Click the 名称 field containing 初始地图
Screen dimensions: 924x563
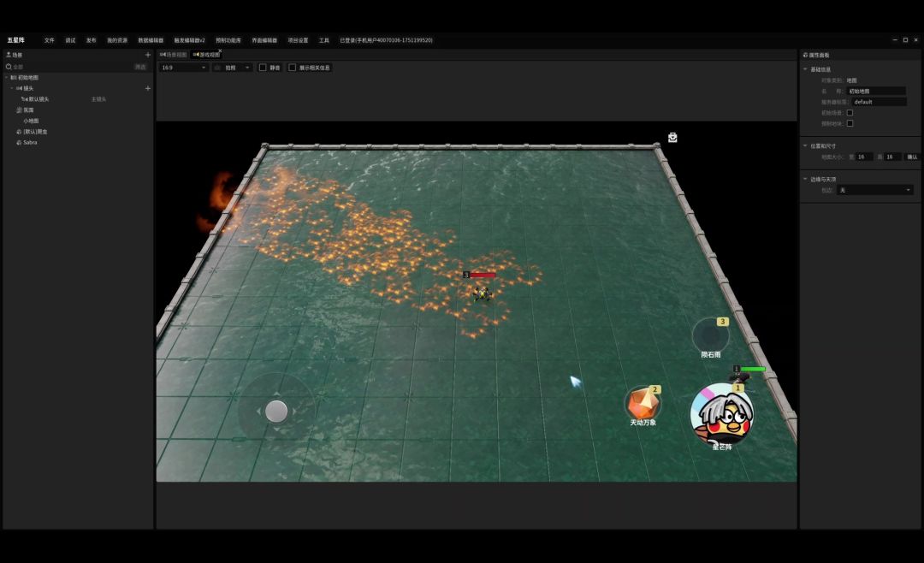click(x=876, y=91)
